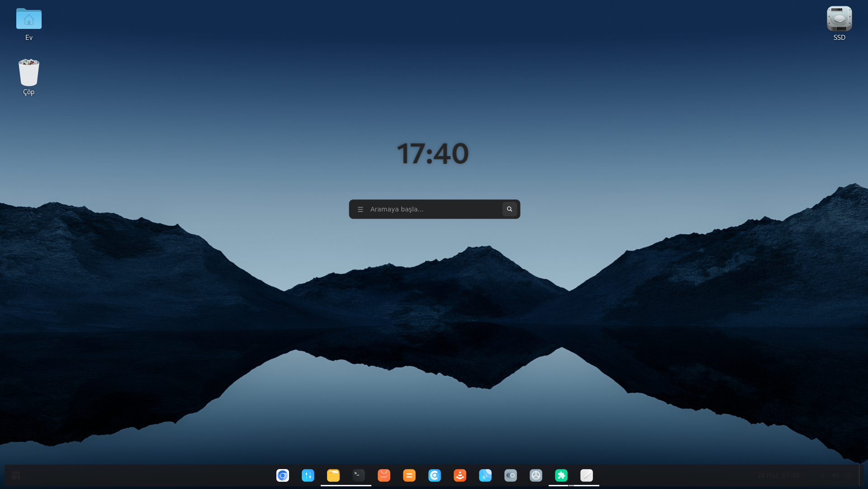Click the magnifier search button
The image size is (868, 489).
(510, 209)
